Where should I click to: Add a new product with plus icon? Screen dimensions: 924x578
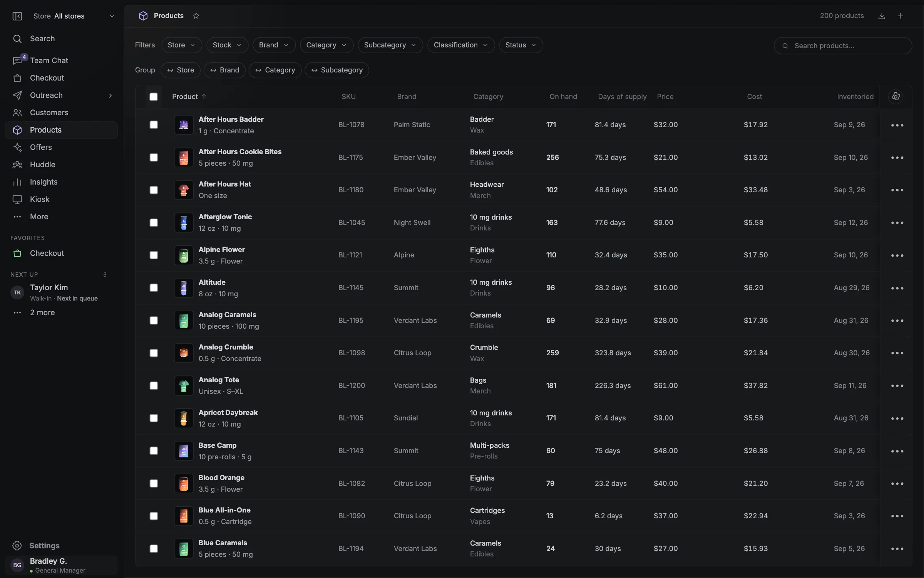tap(900, 16)
